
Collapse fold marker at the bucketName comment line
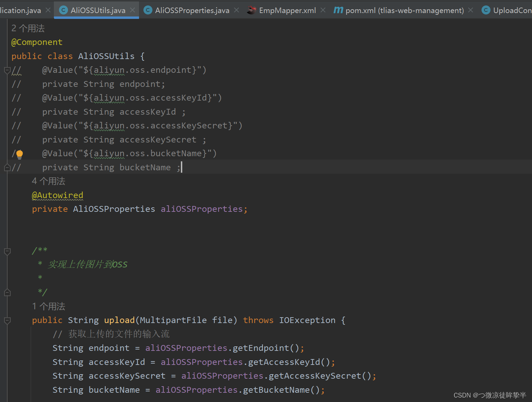(7, 168)
